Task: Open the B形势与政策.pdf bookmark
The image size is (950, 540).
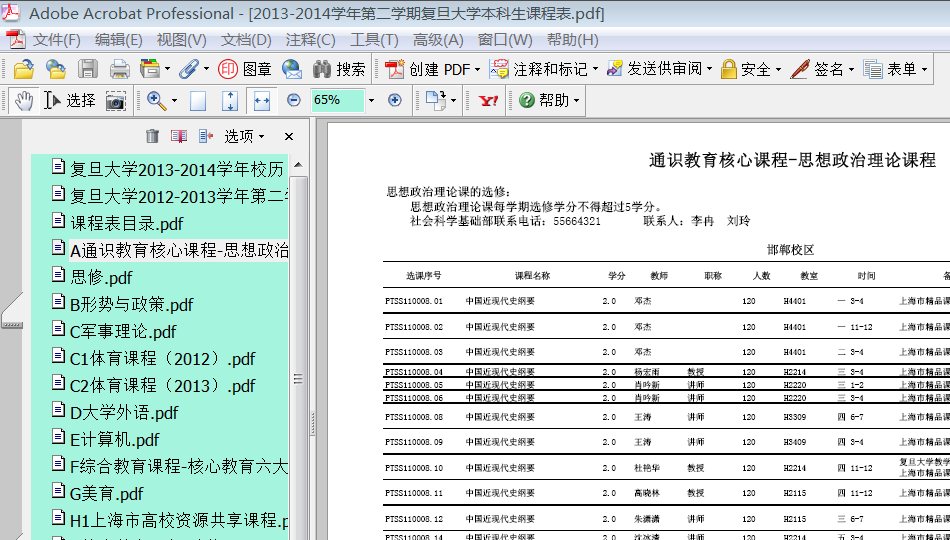Action: coord(131,304)
